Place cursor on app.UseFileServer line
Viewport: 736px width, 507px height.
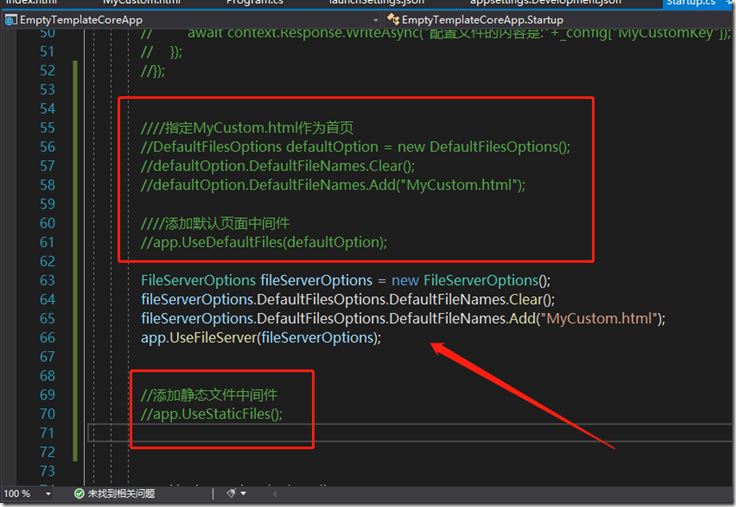coord(261,338)
